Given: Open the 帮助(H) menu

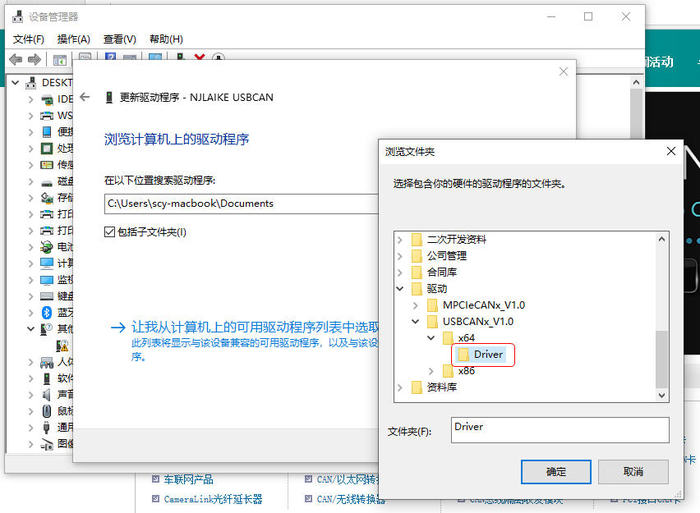Looking at the screenshot, I should pos(166,39).
